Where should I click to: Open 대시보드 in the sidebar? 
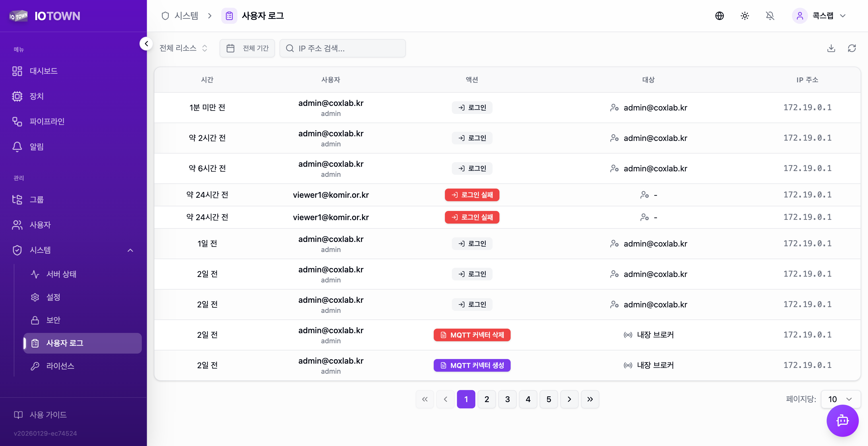pyautogui.click(x=73, y=71)
